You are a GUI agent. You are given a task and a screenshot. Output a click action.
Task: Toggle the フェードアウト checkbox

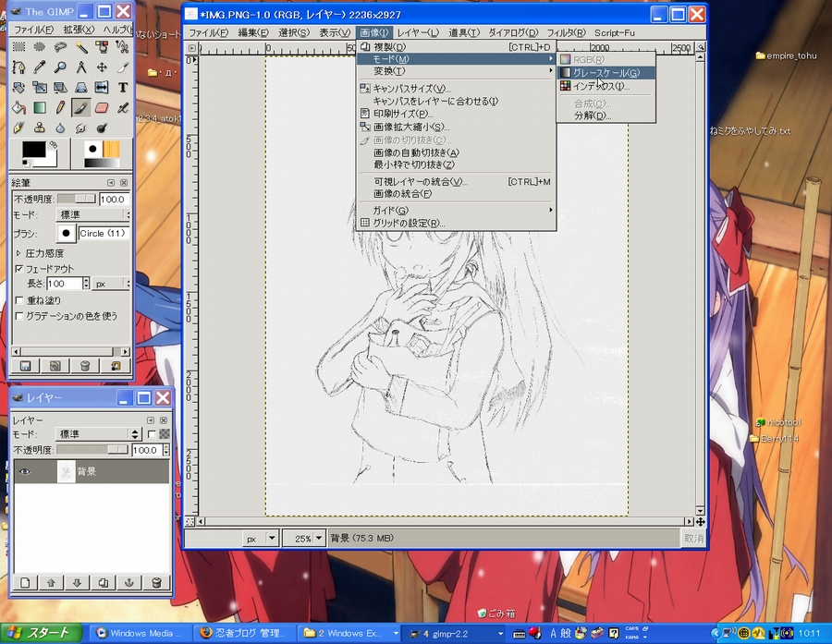click(19, 269)
